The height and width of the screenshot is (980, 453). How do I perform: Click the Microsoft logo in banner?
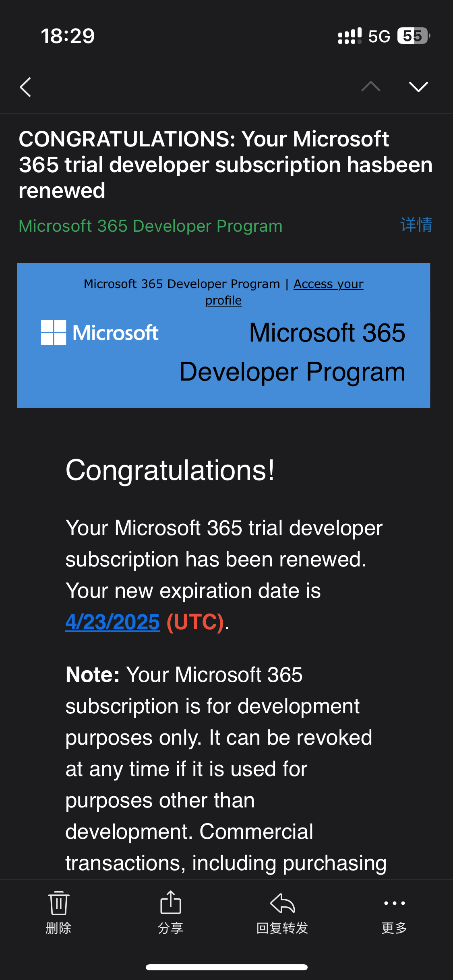pyautogui.click(x=99, y=333)
